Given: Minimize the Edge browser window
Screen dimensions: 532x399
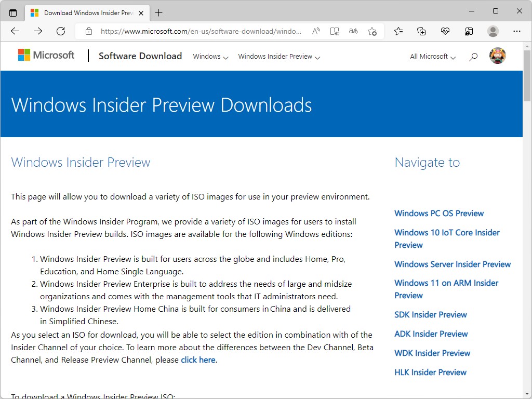Looking at the screenshot, I should 472,11.
